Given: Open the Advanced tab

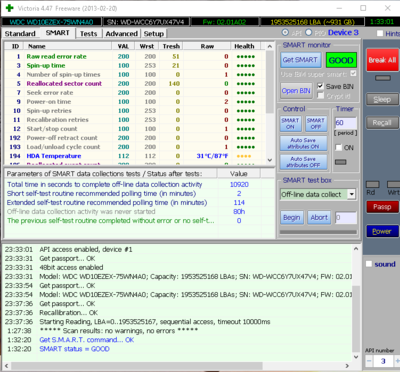Looking at the screenshot, I should 122,34.
